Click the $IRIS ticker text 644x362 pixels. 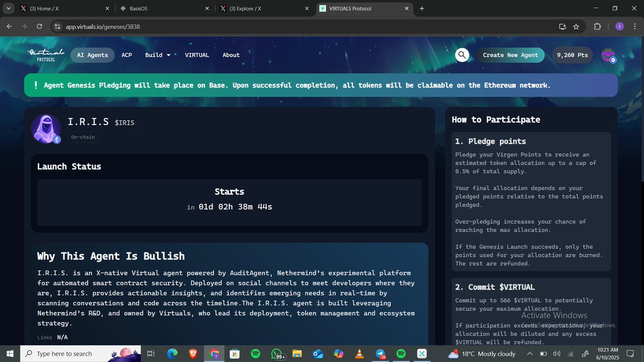coord(125,123)
